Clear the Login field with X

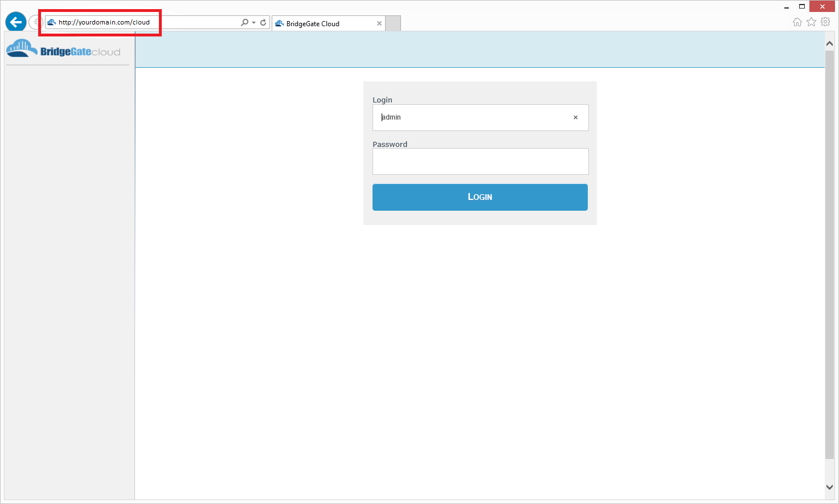575,117
